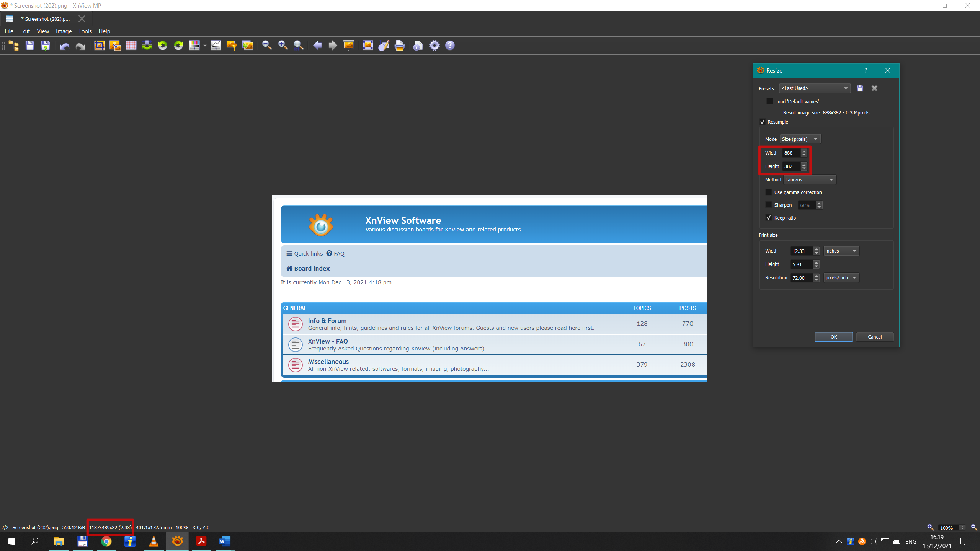This screenshot has height=551, width=980.
Task: Click the Rotate left toolbar icon
Action: [163, 46]
